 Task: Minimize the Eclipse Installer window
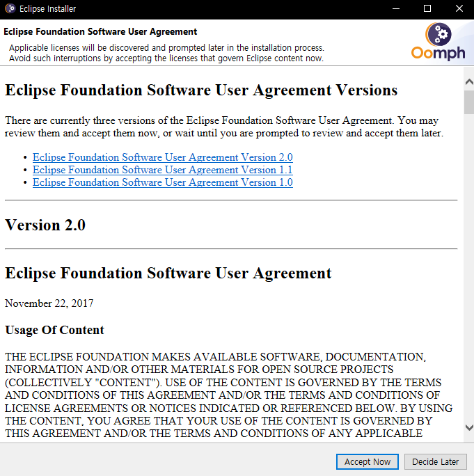(396, 8)
